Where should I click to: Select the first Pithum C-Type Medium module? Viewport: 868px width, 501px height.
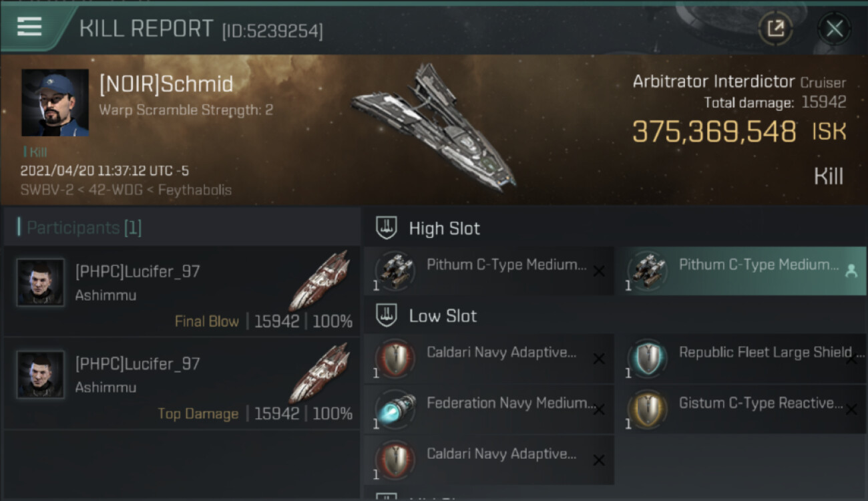pyautogui.click(x=488, y=271)
